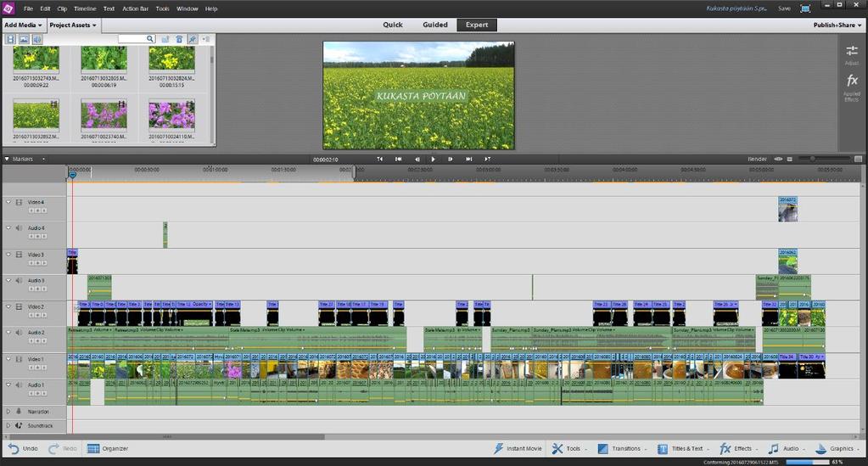Open the Window menu

[188, 8]
